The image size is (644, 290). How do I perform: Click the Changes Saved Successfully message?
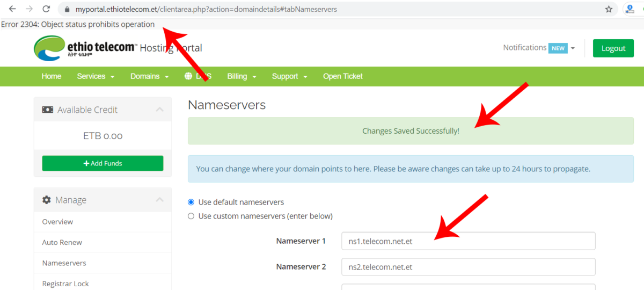411,130
